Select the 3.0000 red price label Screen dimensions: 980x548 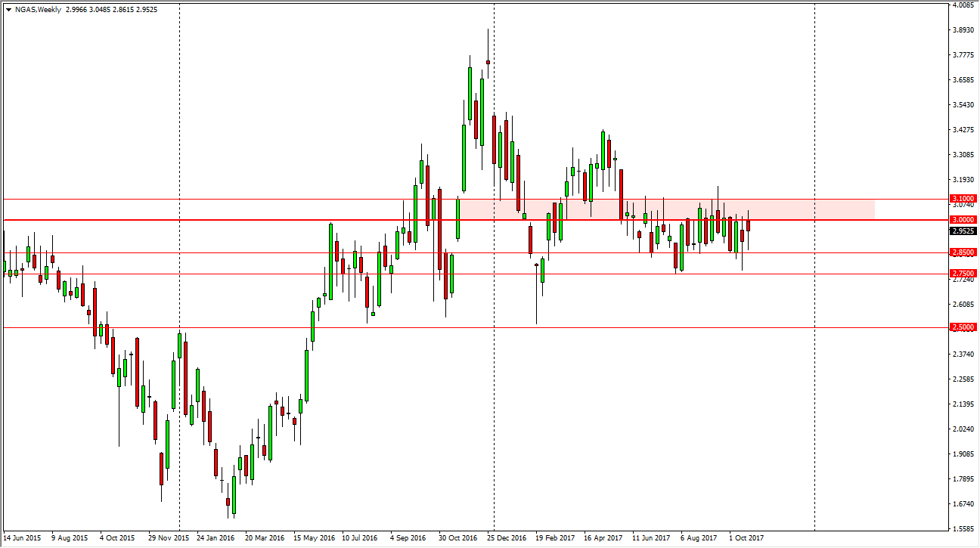(x=964, y=220)
